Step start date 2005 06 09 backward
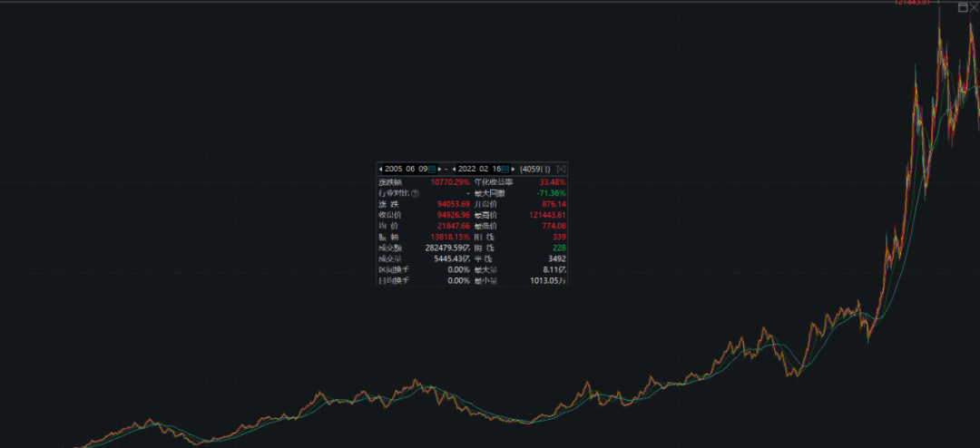 point(380,169)
